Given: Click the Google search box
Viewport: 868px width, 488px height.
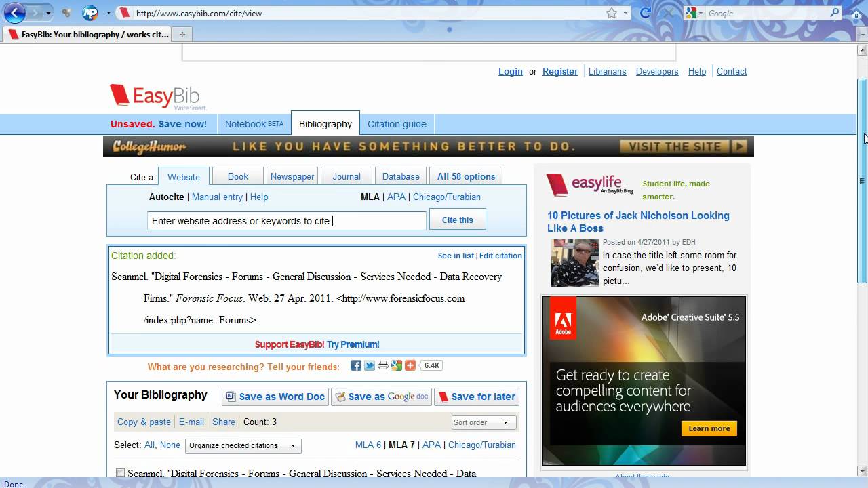Looking at the screenshot, I should tap(766, 13).
